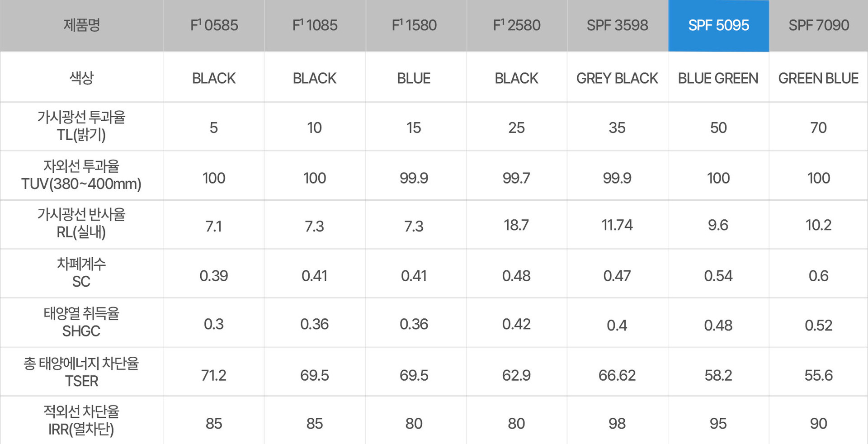Click the GREY BLACK color cell
The image size is (868, 444).
coord(618,77)
